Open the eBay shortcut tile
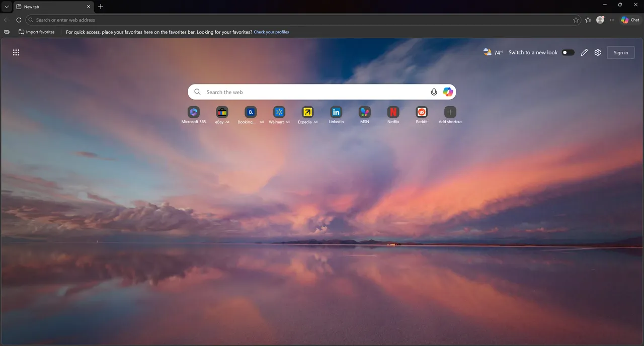This screenshot has height=346, width=644. coord(222,115)
